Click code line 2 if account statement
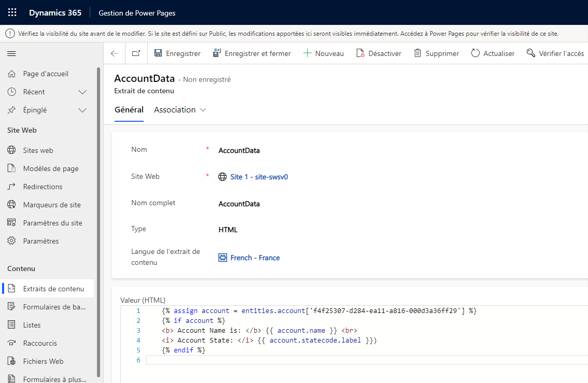This screenshot has width=588, height=383. click(x=193, y=321)
